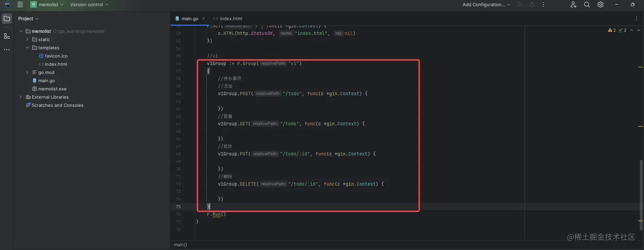Open Code With Me person icon

[x=573, y=4]
